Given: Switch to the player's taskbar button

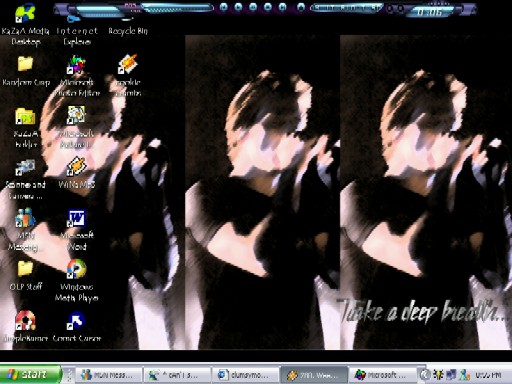Looking at the screenshot, I should coord(313,375).
